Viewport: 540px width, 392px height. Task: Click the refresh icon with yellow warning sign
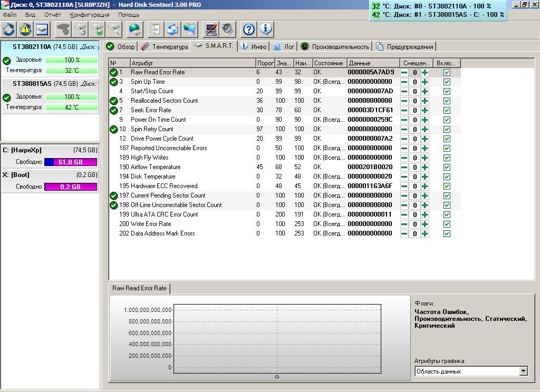click(25, 30)
